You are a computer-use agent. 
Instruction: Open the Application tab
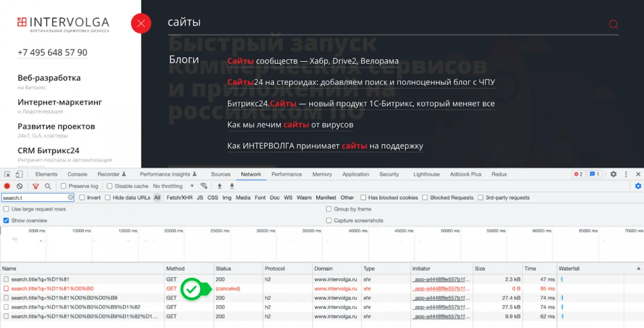[x=356, y=174]
